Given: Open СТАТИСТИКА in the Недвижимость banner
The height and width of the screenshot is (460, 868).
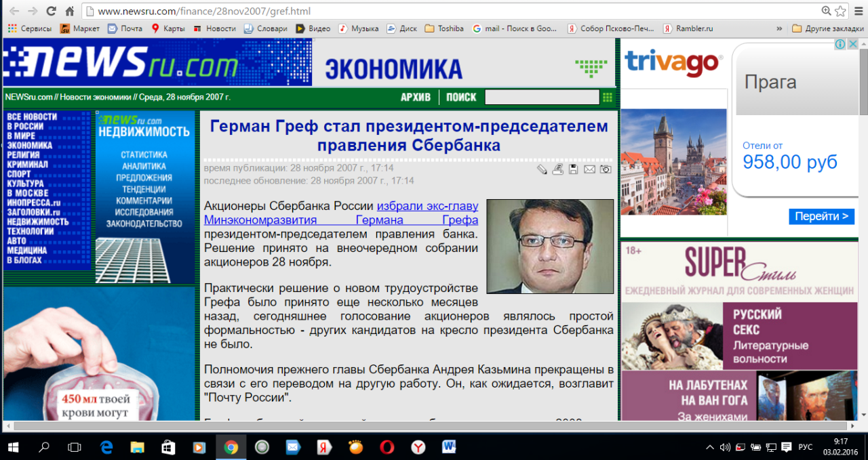Looking at the screenshot, I should (x=144, y=155).
